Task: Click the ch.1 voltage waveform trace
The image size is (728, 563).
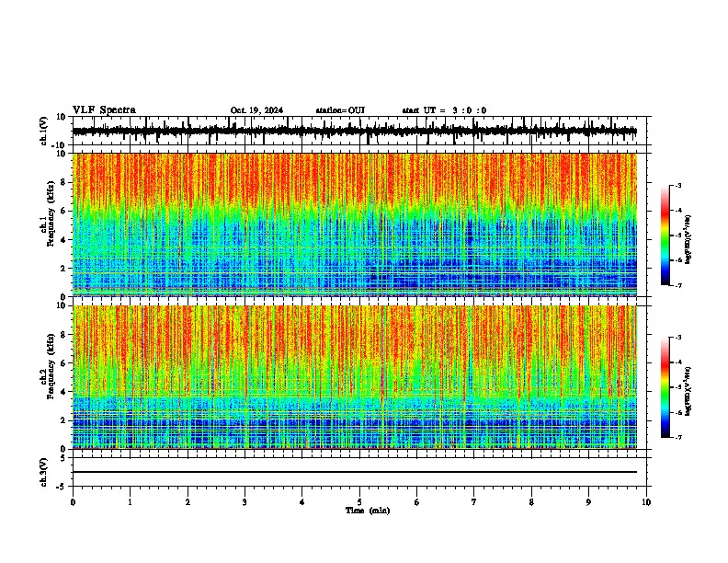Action: click(354, 132)
